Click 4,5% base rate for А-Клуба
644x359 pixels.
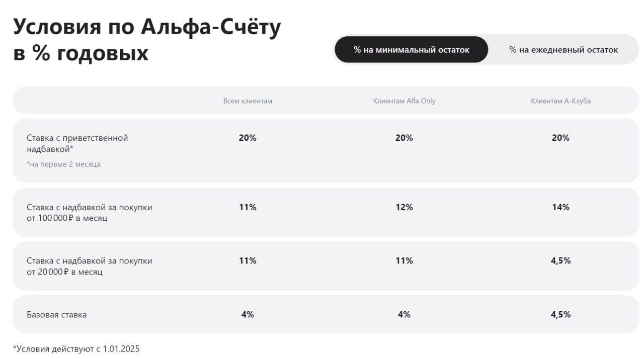[560, 315]
